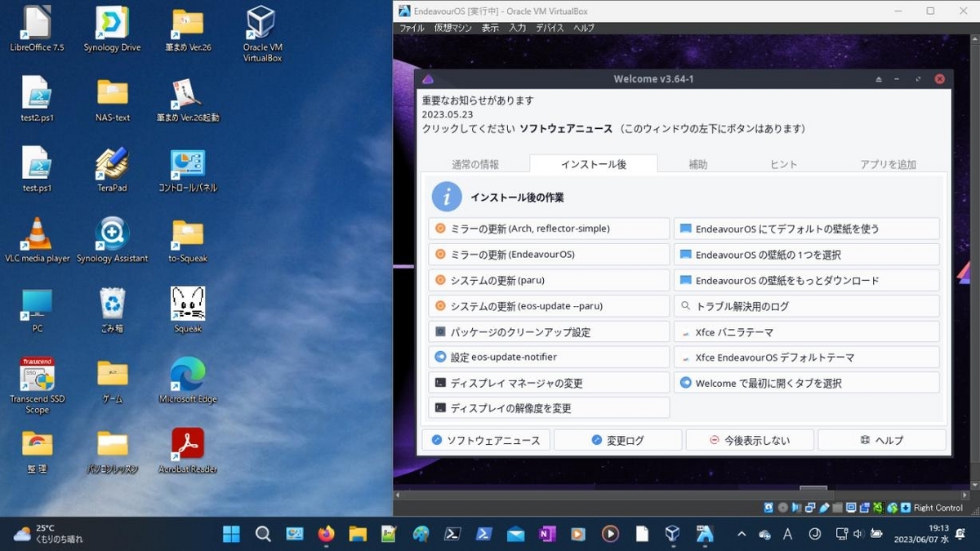Image resolution: width=980 pixels, height=551 pixels.
Task: Click ディスプレイの解像度を変更 button
Action: 549,407
